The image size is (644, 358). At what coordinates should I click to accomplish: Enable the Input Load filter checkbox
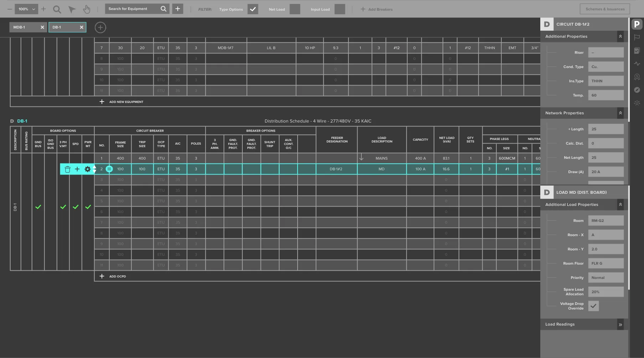(x=340, y=9)
